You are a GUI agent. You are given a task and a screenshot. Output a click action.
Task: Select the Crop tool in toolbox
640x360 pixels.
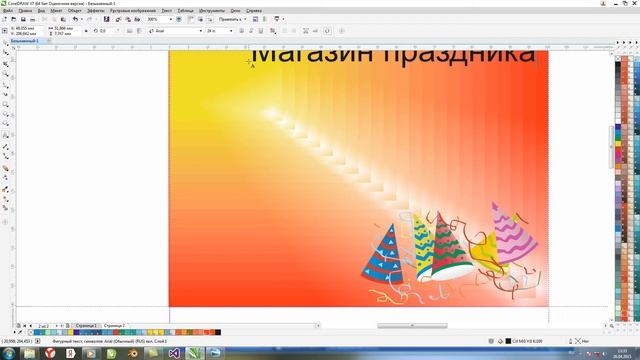pos(5,64)
